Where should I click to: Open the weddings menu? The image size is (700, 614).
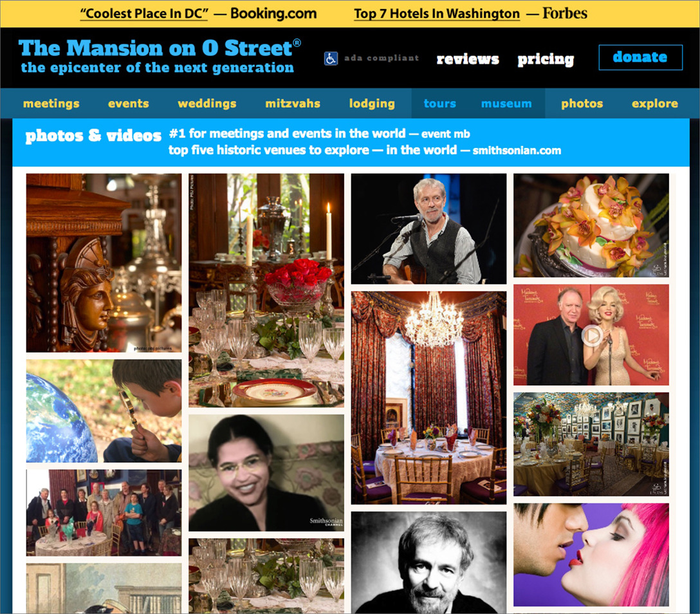[x=207, y=104]
